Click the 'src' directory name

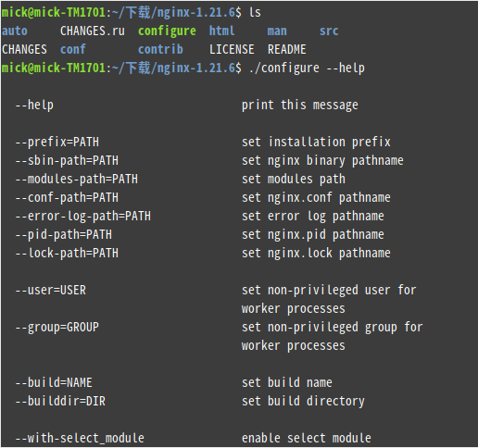point(329,31)
